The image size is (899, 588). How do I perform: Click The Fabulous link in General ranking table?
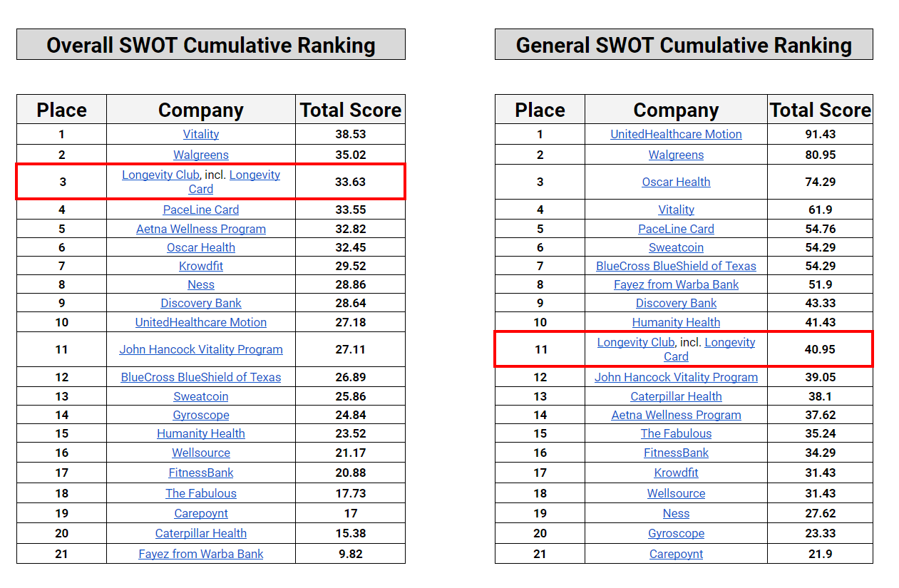pyautogui.click(x=676, y=433)
